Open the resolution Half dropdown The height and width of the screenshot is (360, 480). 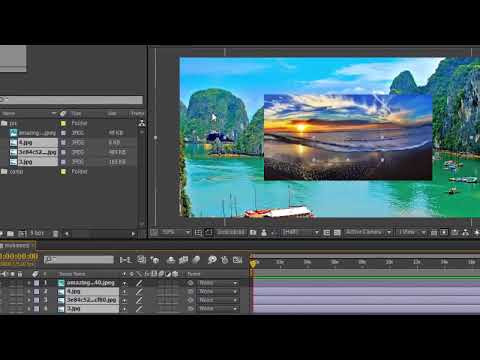pyautogui.click(x=300, y=232)
